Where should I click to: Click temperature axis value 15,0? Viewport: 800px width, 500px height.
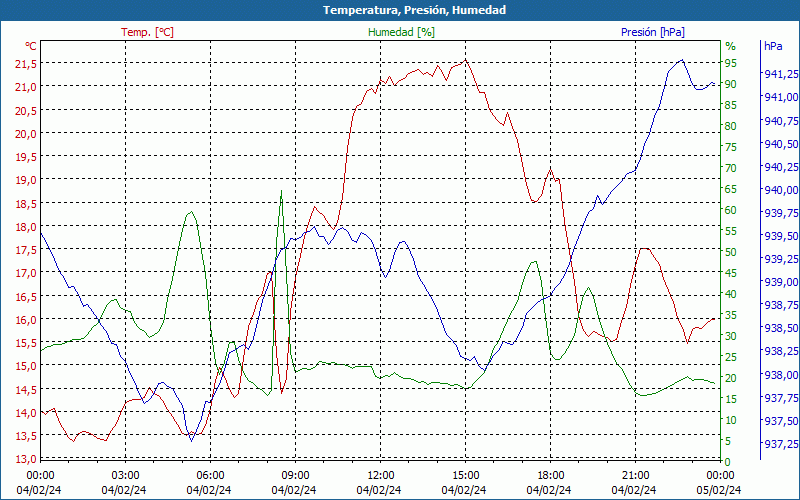click(x=27, y=366)
